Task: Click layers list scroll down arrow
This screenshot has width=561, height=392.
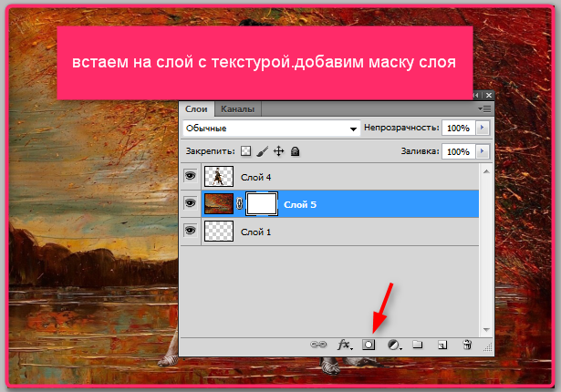Action: [x=486, y=329]
